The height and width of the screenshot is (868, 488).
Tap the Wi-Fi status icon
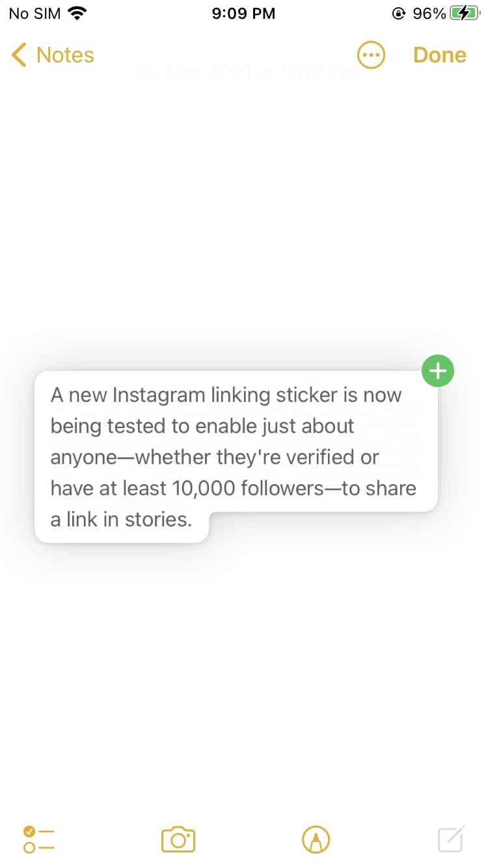pos(78,13)
